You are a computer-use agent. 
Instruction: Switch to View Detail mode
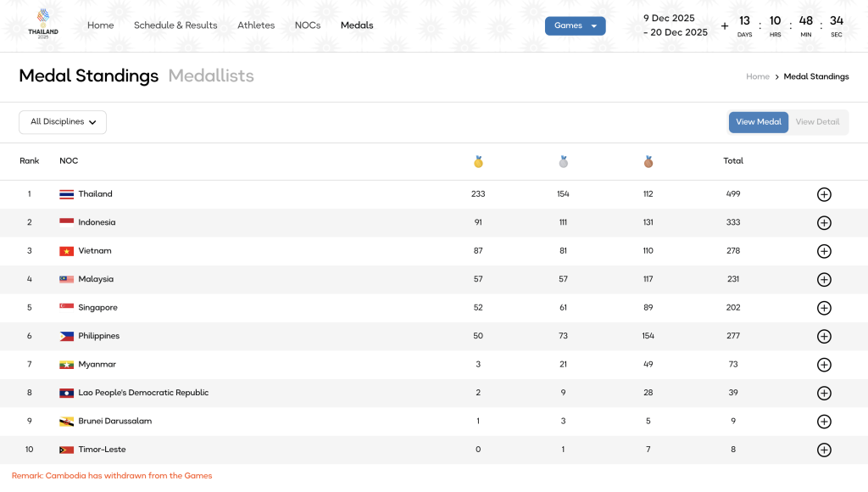pos(817,122)
